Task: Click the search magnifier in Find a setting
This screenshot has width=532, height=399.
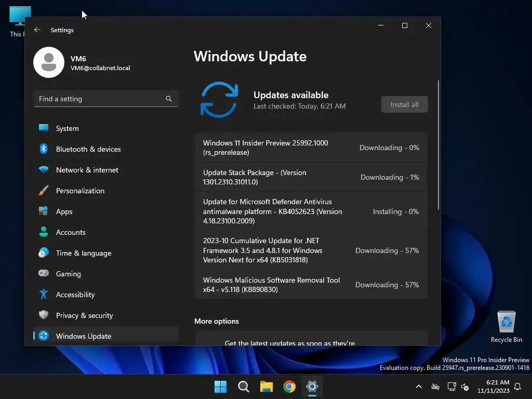Action: (x=169, y=99)
